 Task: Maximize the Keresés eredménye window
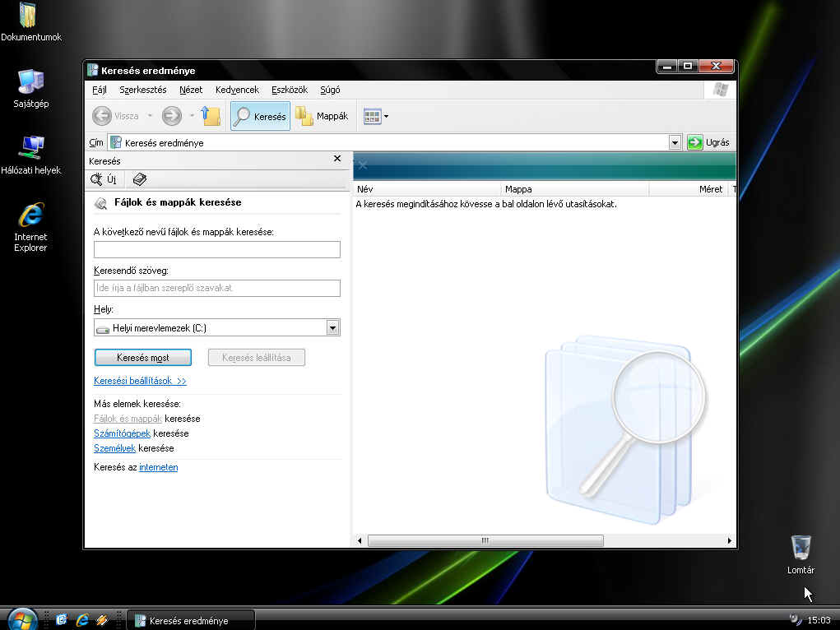[x=688, y=67]
